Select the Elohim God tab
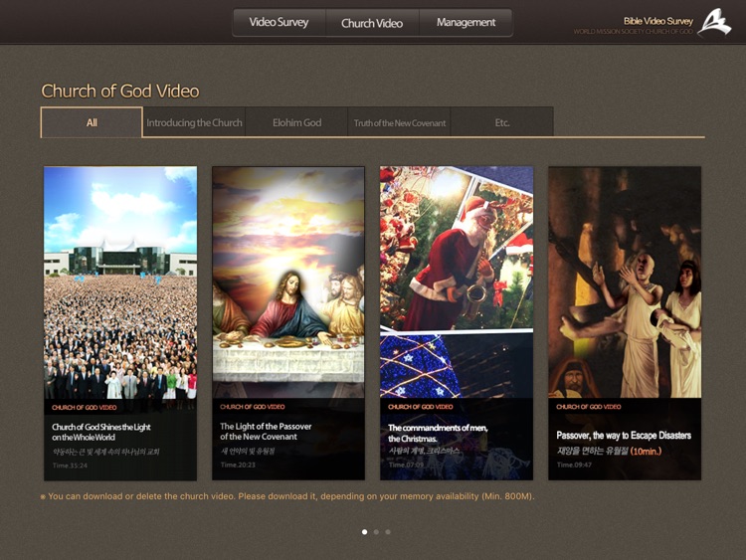The width and height of the screenshot is (746, 560). [x=296, y=122]
